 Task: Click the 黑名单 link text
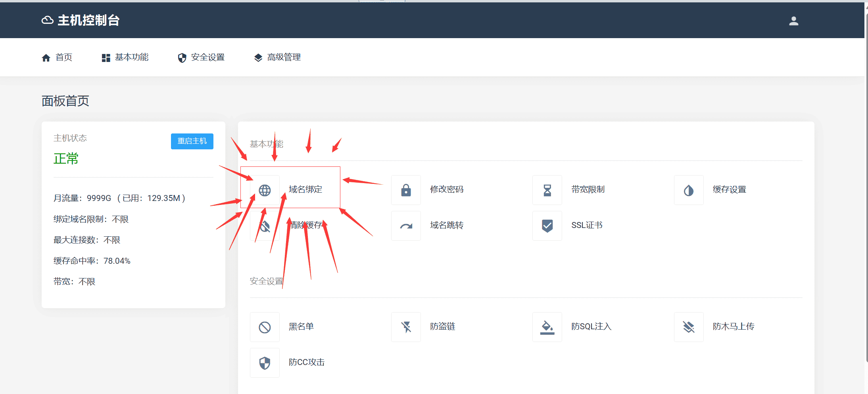[x=301, y=326]
